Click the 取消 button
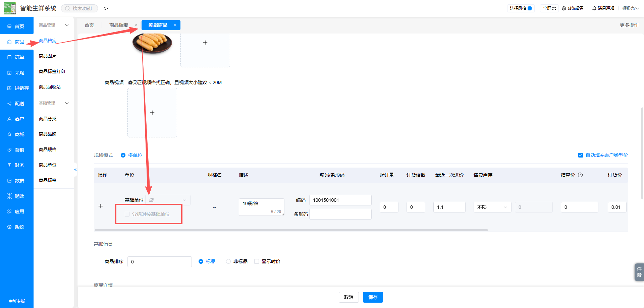Viewport: 644px width, 308px height. tap(349, 297)
